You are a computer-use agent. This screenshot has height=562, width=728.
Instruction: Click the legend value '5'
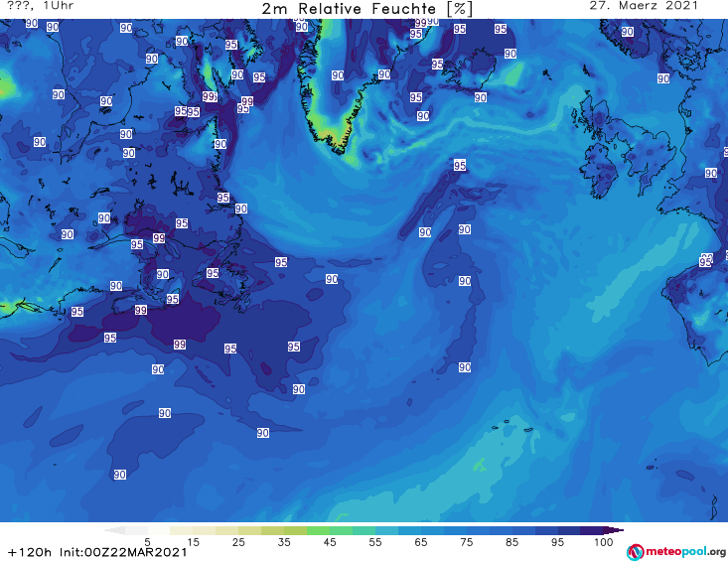click(147, 542)
